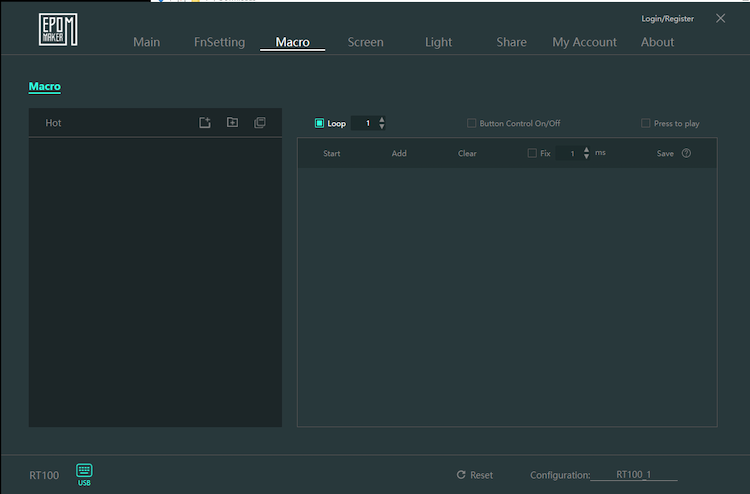The width and height of the screenshot is (750, 494).
Task: Click the Reset refresh icon
Action: 461,475
